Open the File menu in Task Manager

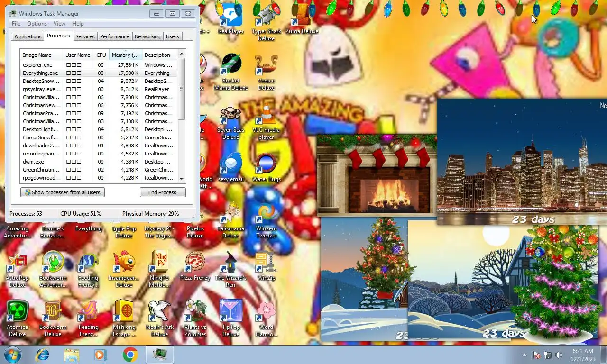pos(16,24)
